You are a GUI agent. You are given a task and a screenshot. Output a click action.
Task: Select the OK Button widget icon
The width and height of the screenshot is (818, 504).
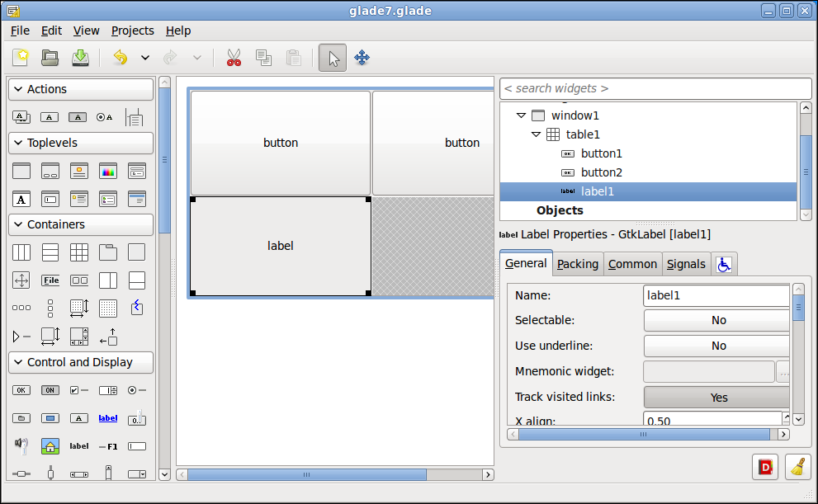pyautogui.click(x=21, y=390)
